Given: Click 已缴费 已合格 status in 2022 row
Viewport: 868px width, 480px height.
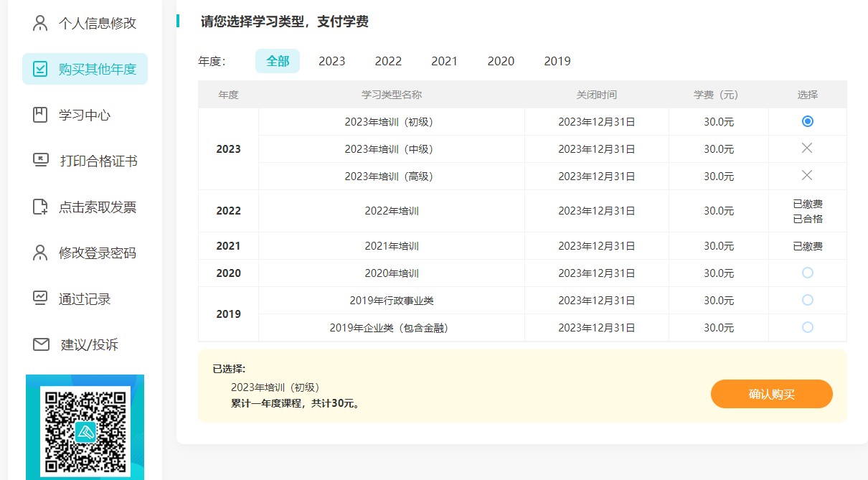Looking at the screenshot, I should point(808,211).
